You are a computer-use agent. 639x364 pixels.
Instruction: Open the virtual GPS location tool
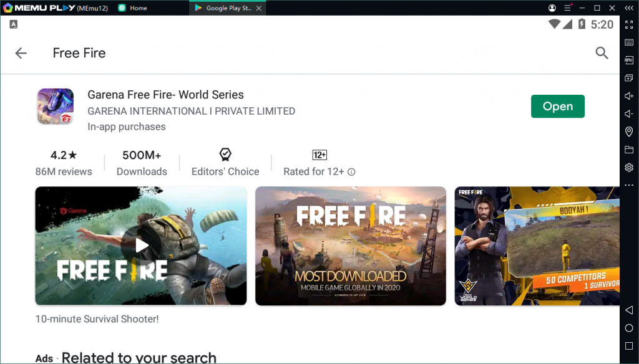click(629, 132)
